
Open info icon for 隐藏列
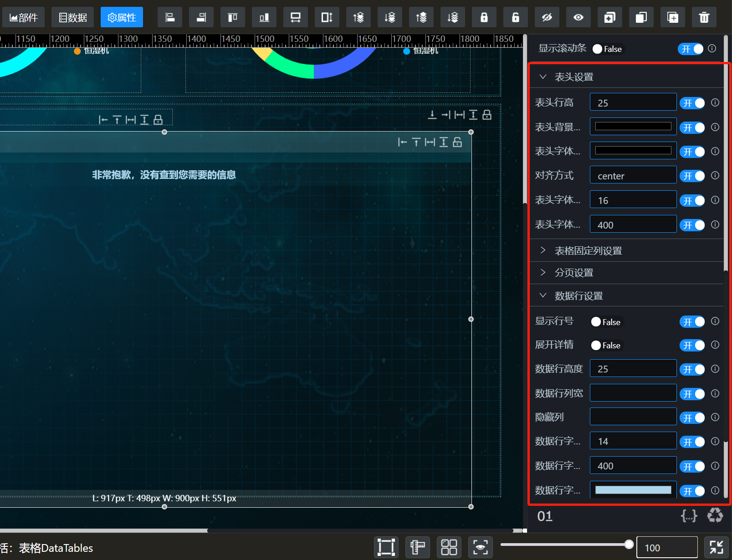[715, 417]
